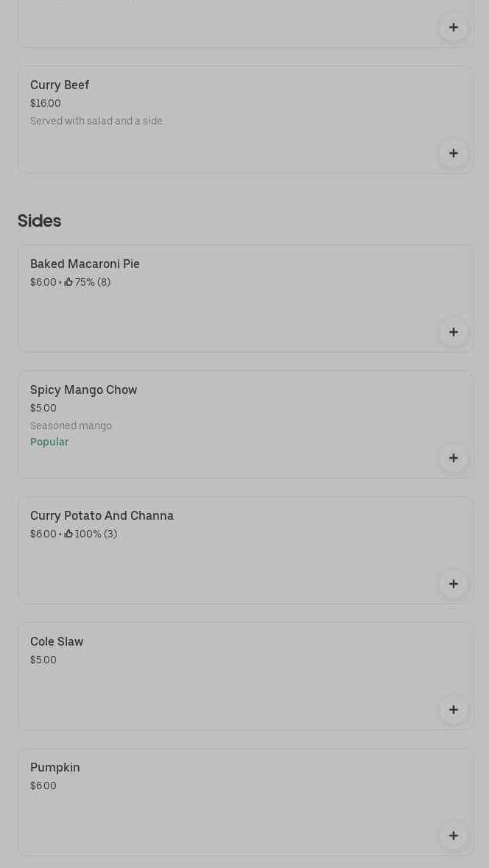
Task: Tap the plus icon for Spicy Mango Chow
Action: (454, 458)
